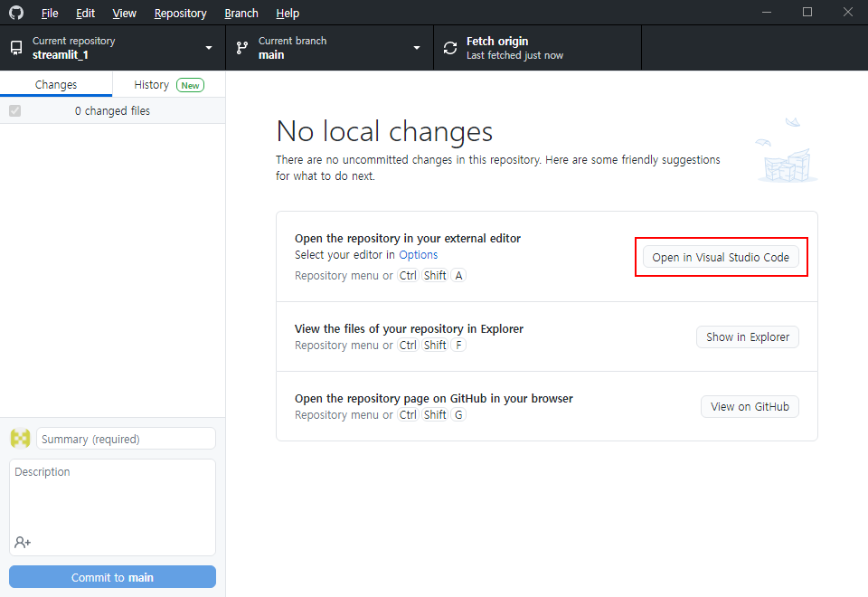Toggle the 0 changed files checkbox
The width and height of the screenshot is (868, 597).
point(15,110)
